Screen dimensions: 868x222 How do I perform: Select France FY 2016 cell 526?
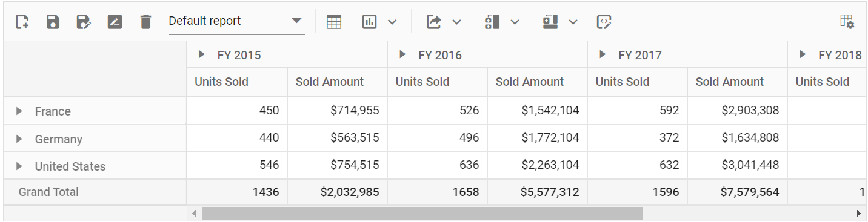pyautogui.click(x=437, y=111)
